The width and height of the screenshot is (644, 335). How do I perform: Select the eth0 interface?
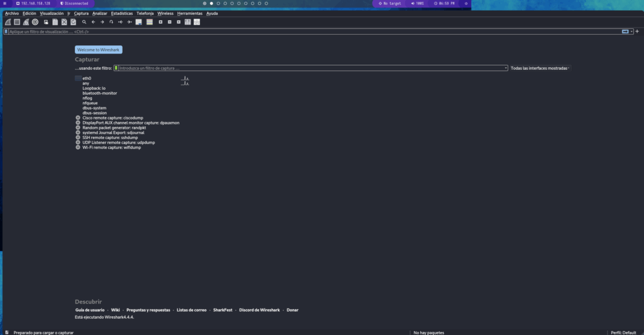pos(87,78)
